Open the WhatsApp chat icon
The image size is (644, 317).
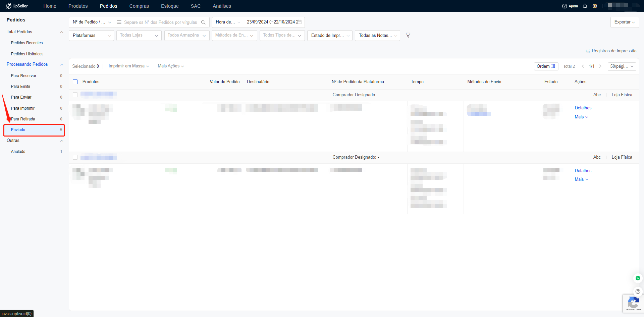(638, 278)
